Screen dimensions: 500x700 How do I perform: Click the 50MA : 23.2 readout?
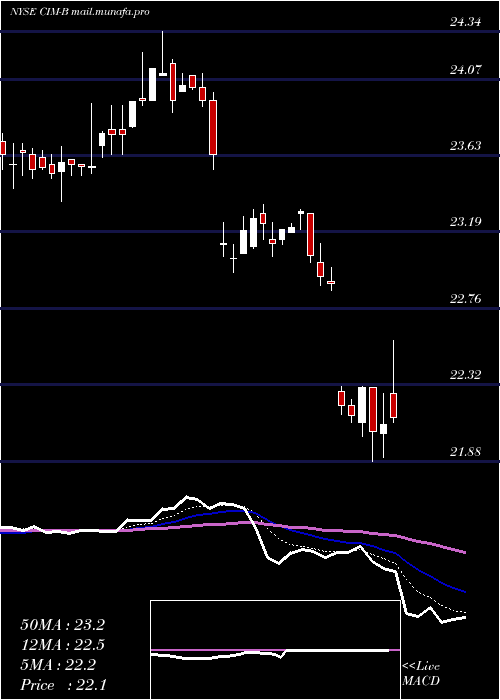(62, 625)
